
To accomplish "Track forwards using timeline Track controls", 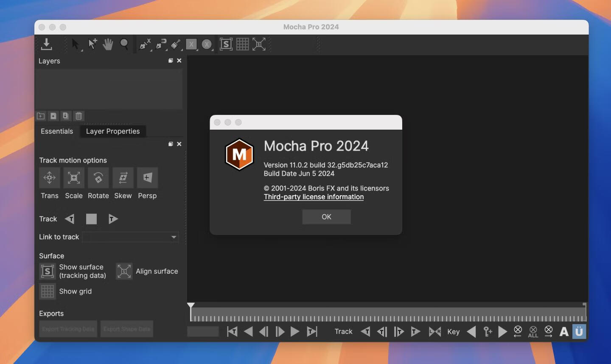I will point(415,331).
